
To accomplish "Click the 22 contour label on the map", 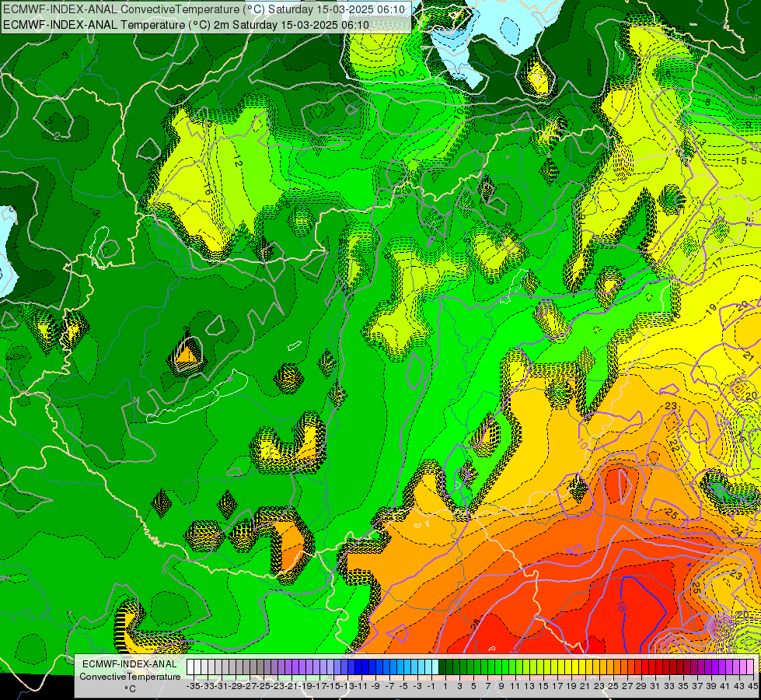I will (x=674, y=444).
